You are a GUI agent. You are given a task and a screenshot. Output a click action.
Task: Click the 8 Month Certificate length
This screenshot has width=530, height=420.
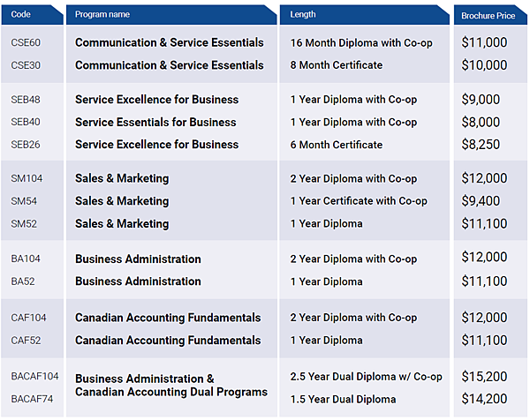(337, 65)
